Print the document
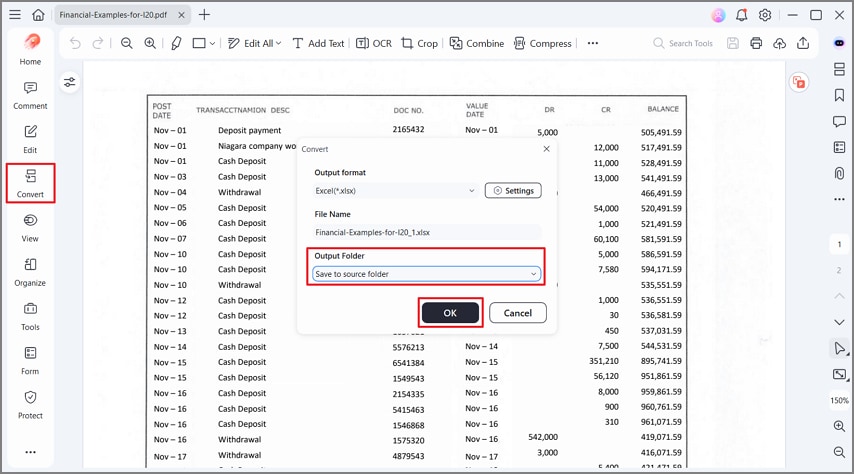The width and height of the screenshot is (854, 474). 756,43
